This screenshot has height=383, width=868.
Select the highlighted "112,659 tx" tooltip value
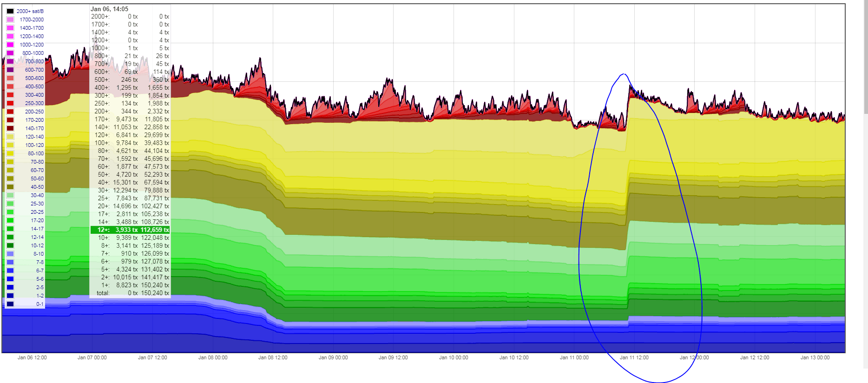(155, 230)
